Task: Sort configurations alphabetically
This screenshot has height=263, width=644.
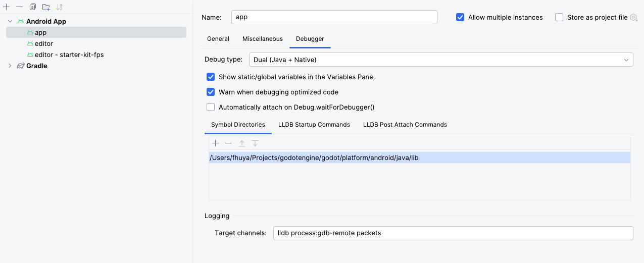Action: (x=60, y=7)
